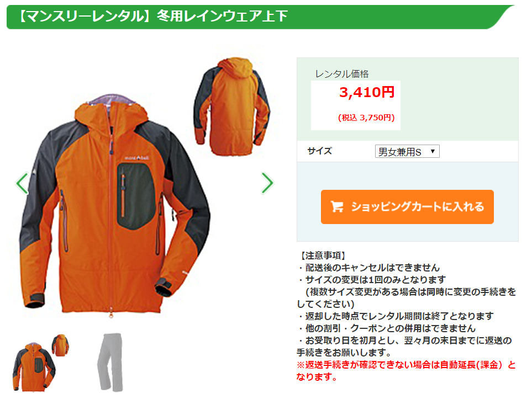
Task: Select the orange jacket thumbnail at bottom left
Action: (41, 363)
